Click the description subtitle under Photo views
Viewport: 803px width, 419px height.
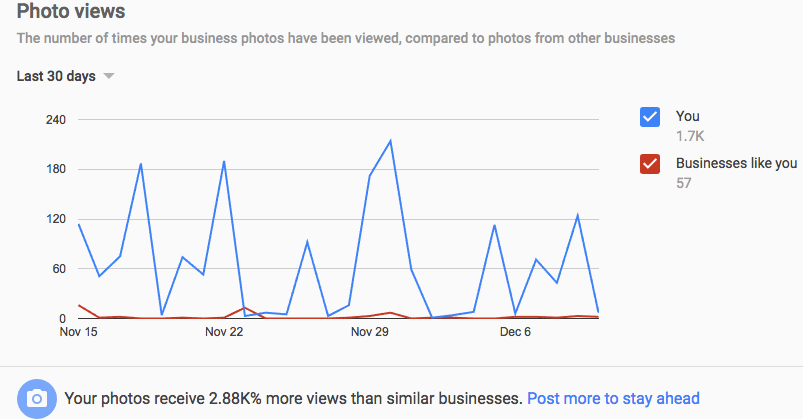(345, 38)
